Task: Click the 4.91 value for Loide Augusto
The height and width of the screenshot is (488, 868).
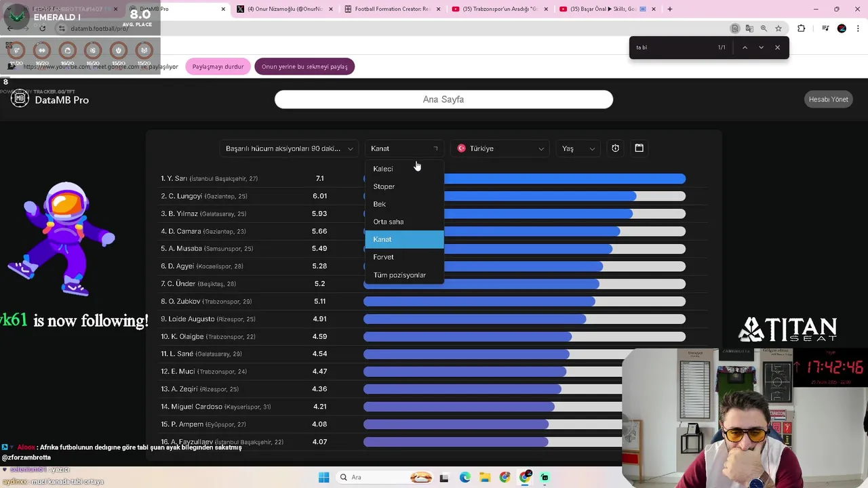Action: (319, 319)
